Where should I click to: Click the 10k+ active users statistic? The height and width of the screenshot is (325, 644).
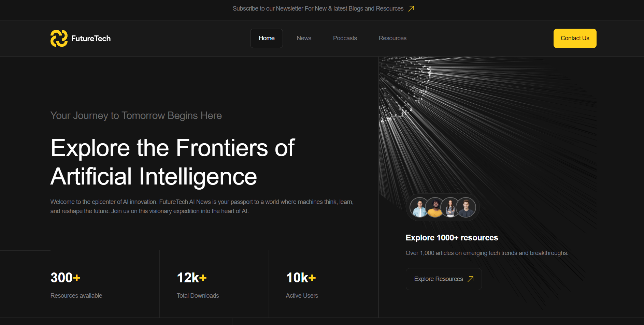(301, 278)
